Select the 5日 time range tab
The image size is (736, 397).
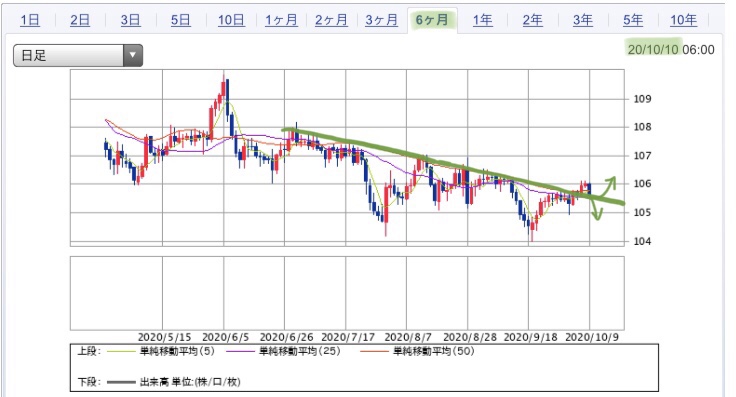click(180, 20)
